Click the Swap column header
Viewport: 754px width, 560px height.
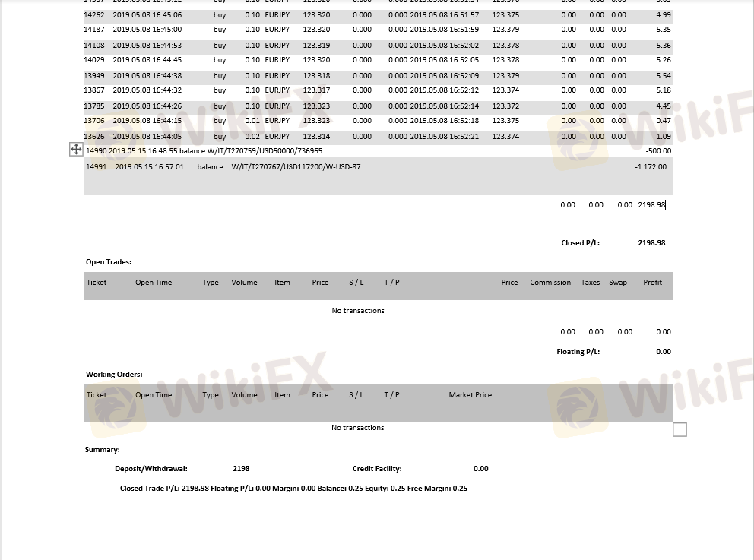click(x=618, y=283)
